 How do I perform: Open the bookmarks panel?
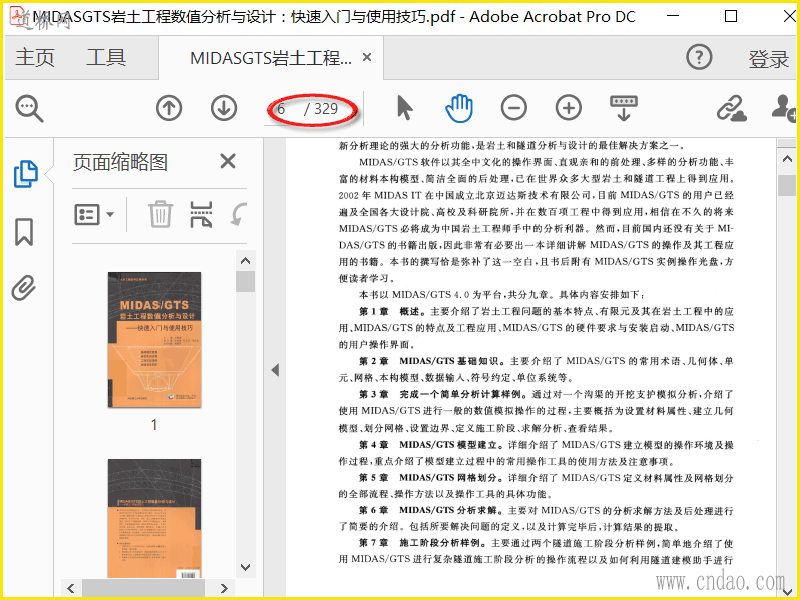tap(24, 232)
